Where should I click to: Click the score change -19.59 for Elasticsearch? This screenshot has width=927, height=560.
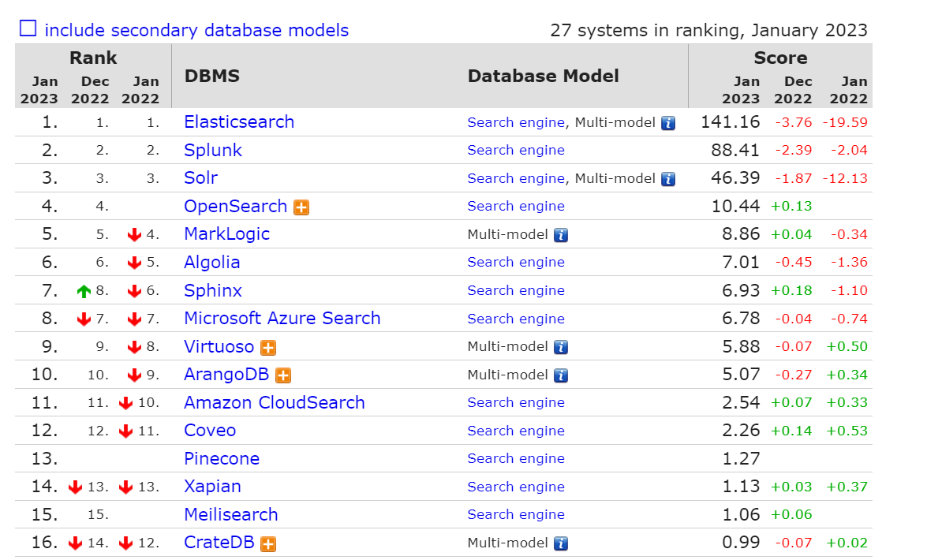846,122
